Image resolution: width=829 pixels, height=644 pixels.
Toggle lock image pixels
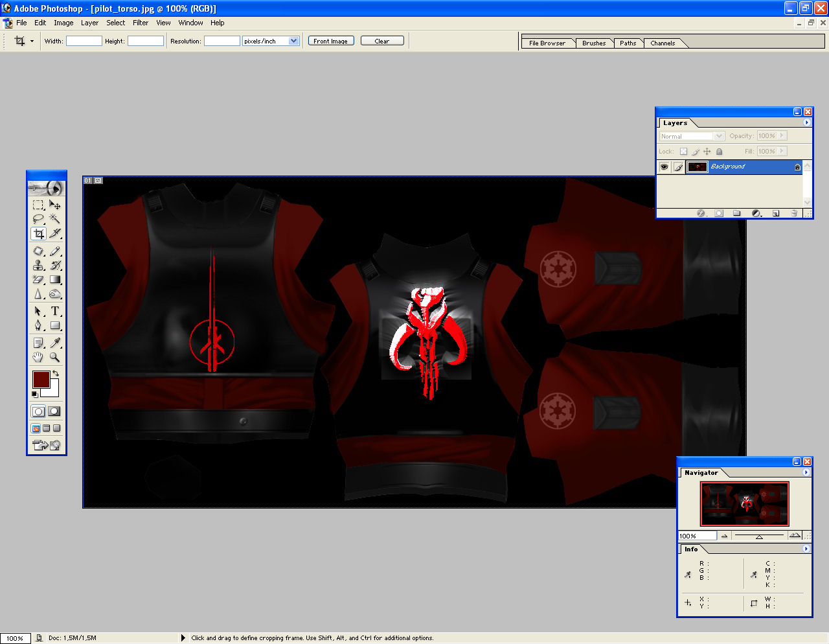696,152
